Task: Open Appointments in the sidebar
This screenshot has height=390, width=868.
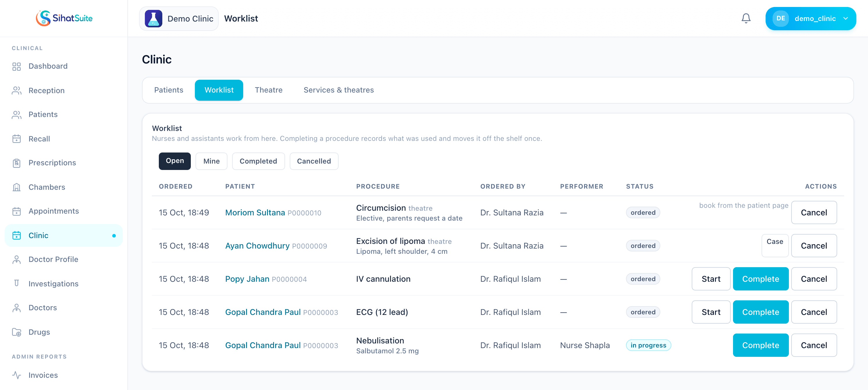Action: click(x=64, y=211)
